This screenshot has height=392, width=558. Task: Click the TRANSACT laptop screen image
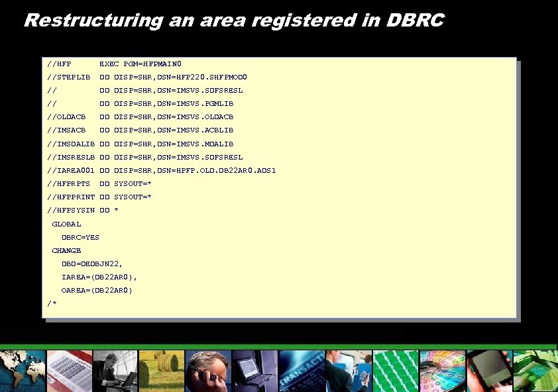(302, 371)
